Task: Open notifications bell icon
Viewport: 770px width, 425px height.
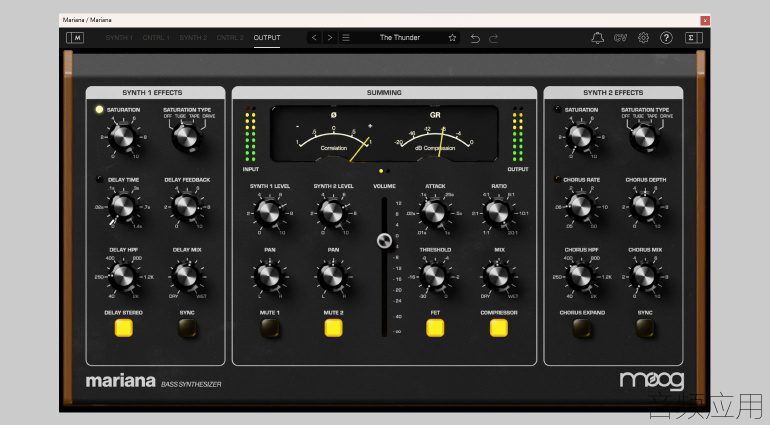Action: pos(598,38)
